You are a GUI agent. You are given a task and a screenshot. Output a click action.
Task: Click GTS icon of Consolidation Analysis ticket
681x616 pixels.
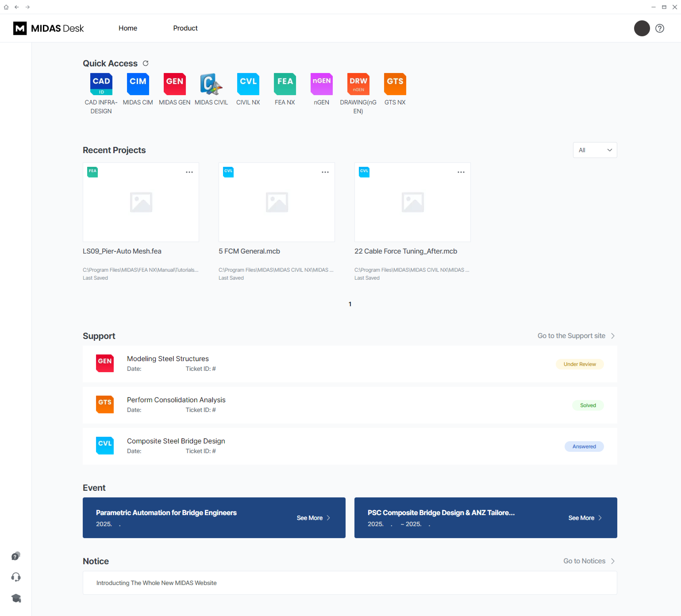click(105, 404)
